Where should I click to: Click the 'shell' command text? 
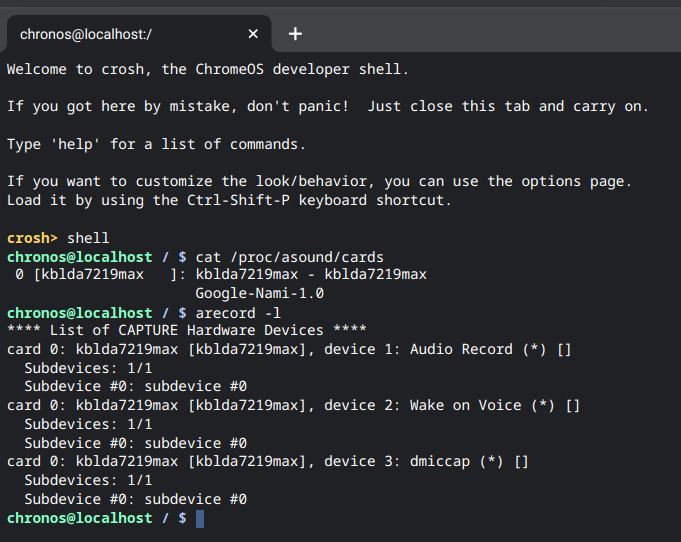[x=88, y=238]
